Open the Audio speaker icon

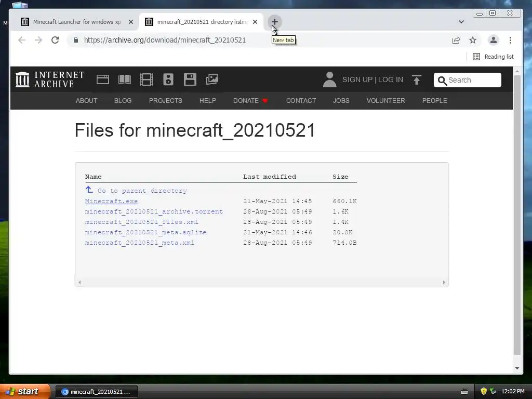click(168, 79)
